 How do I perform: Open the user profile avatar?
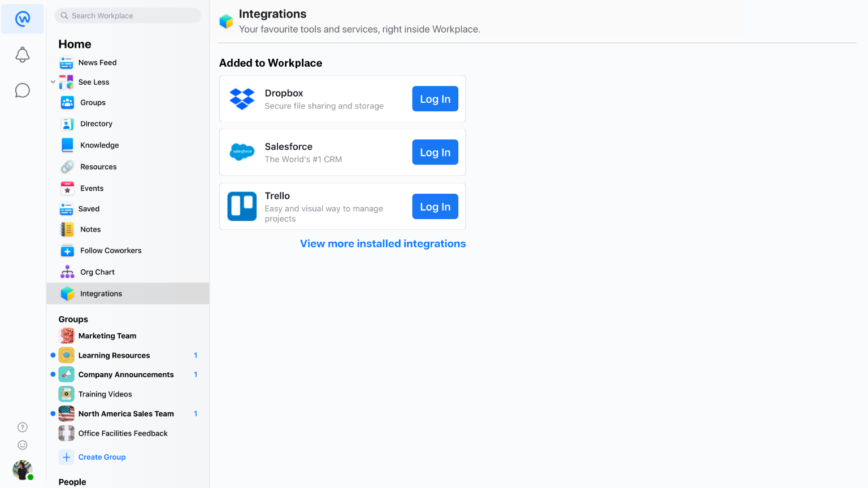[x=23, y=469]
